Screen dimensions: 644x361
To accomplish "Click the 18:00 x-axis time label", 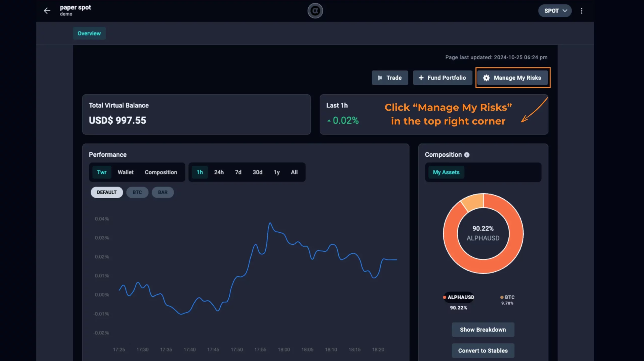I will tap(284, 349).
